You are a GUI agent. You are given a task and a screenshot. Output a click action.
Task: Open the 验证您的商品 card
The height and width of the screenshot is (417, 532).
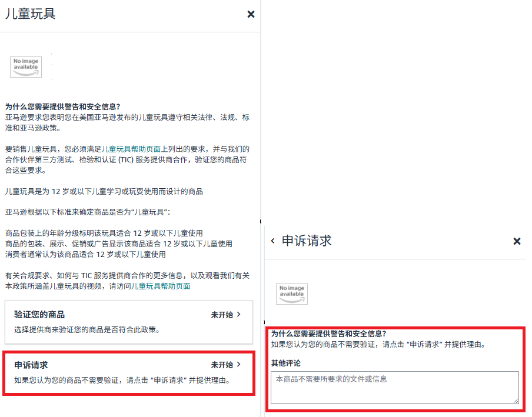click(x=129, y=322)
